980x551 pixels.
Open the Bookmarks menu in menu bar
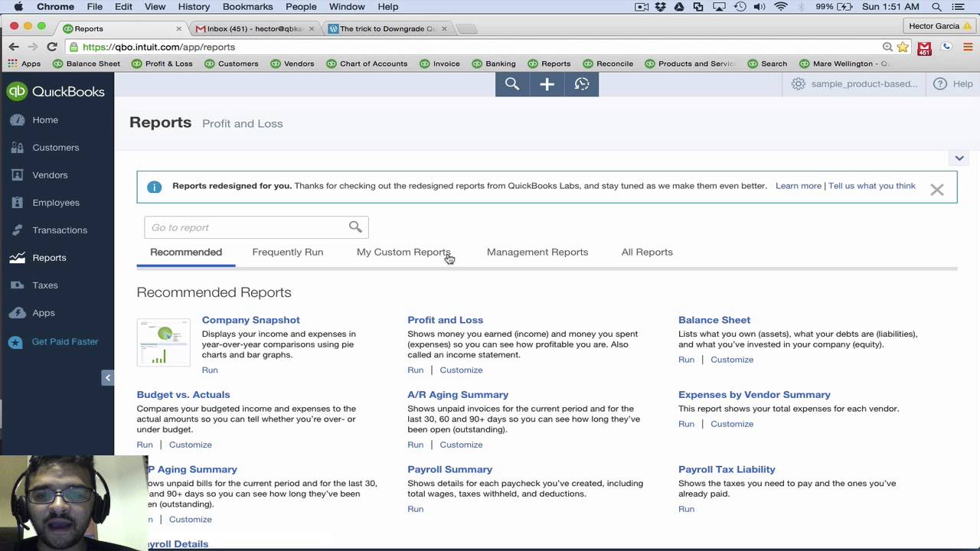[247, 7]
